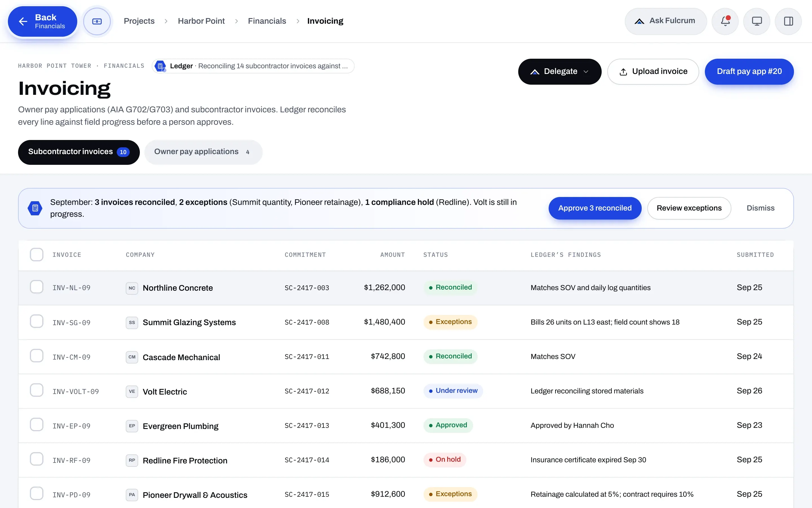Open the notifications bell
This screenshot has width=812, height=508.
point(725,21)
